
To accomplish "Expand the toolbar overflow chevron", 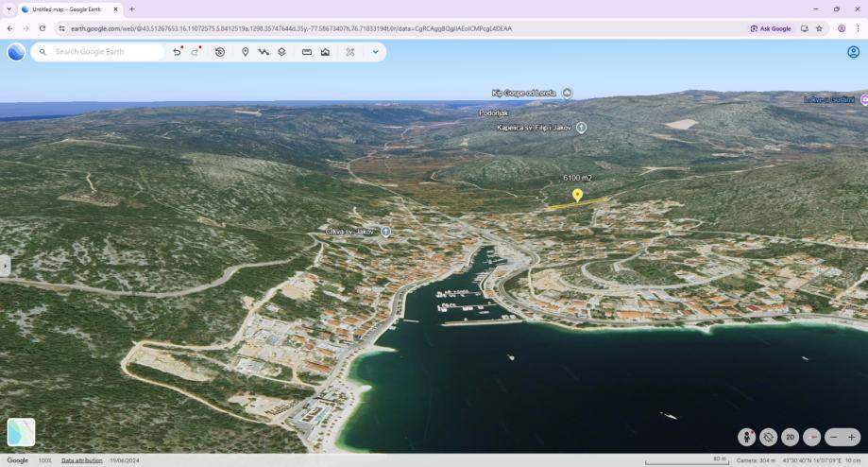I will 375,51.
